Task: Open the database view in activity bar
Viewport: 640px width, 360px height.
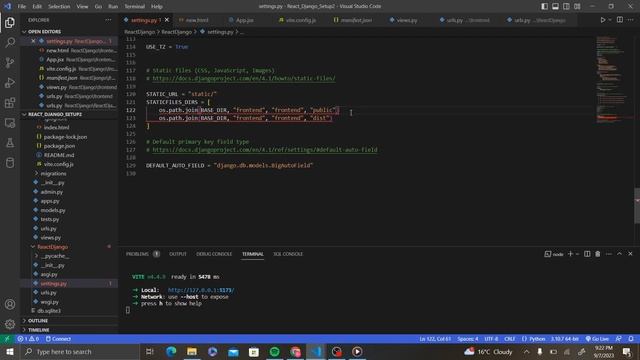Action: click(x=10, y=163)
